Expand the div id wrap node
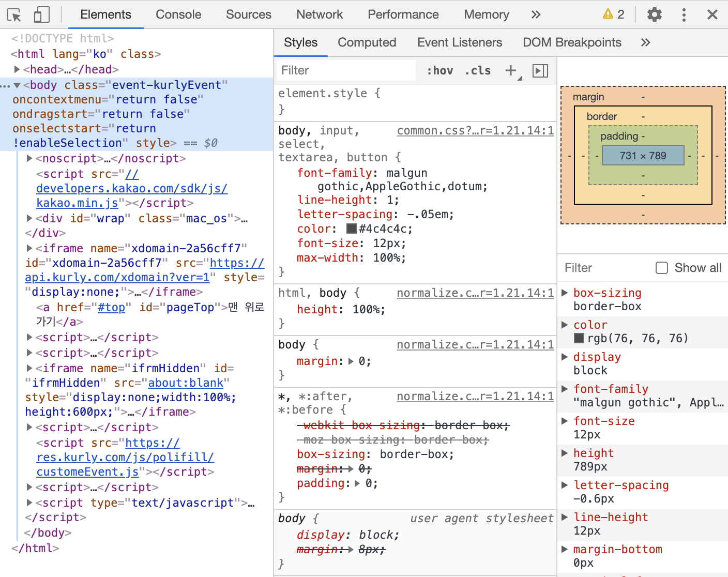 [x=30, y=218]
